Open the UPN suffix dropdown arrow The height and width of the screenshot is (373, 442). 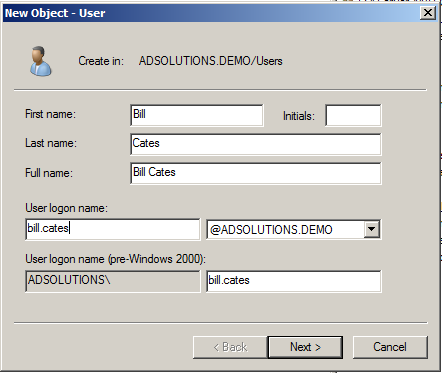click(371, 229)
